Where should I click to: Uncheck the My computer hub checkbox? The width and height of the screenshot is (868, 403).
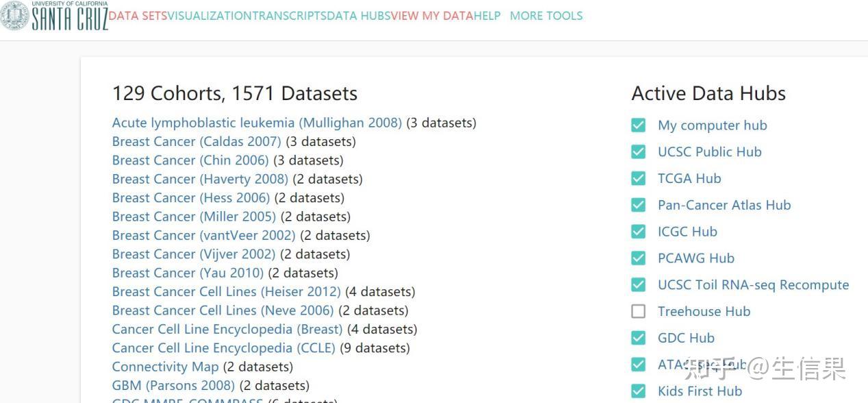click(638, 125)
